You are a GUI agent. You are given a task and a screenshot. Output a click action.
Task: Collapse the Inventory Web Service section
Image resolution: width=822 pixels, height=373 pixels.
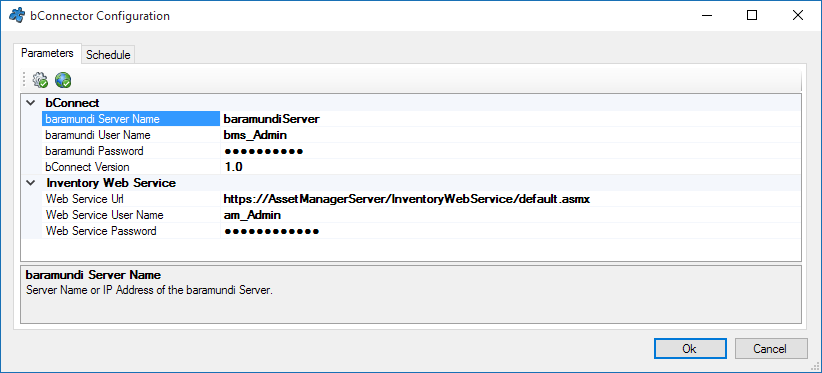(31, 183)
